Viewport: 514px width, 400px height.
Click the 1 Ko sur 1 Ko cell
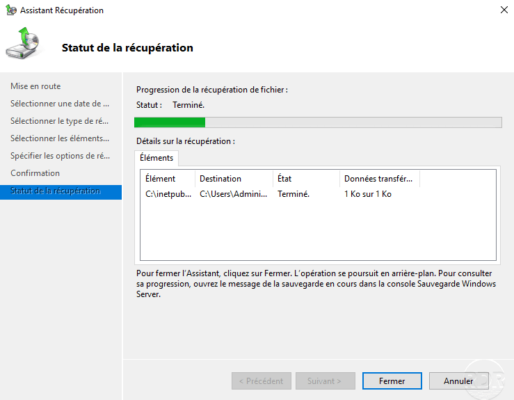coord(368,194)
